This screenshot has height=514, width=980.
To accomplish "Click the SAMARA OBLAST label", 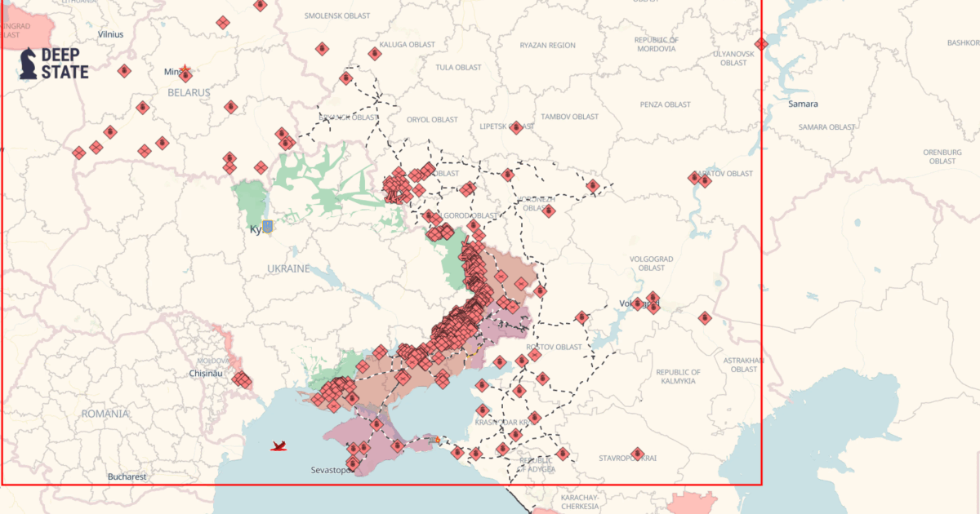I will pos(827,126).
